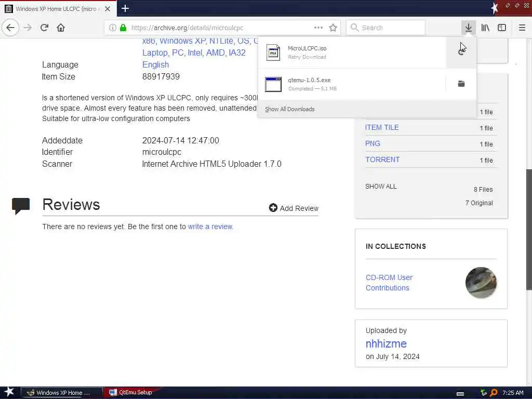Open CD-ROM User Contributions collection
The width and height of the screenshot is (532, 399).
389,283
